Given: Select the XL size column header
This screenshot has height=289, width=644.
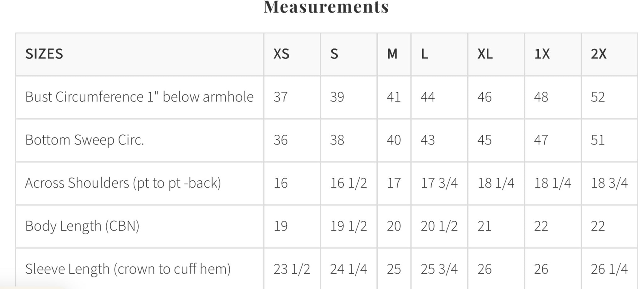Looking at the screenshot, I should [485, 54].
